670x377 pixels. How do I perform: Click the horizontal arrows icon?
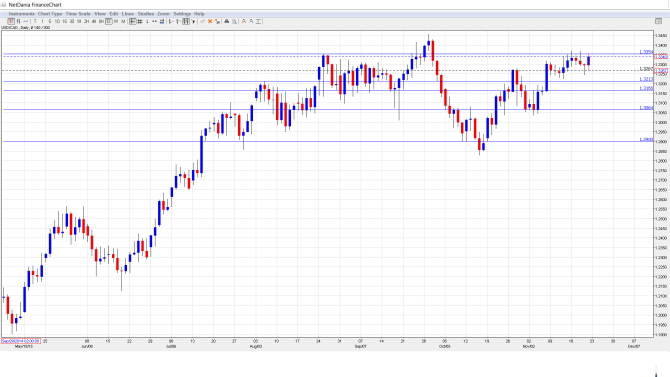(x=154, y=21)
